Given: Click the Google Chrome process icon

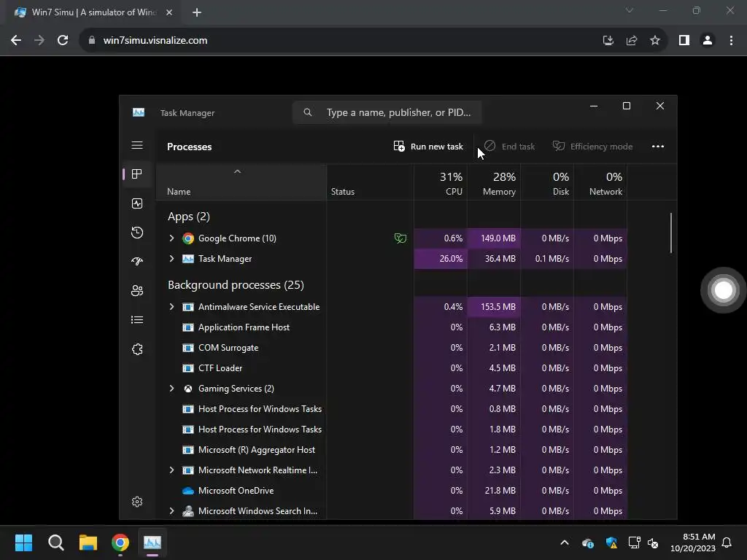Looking at the screenshot, I should click(x=188, y=238).
